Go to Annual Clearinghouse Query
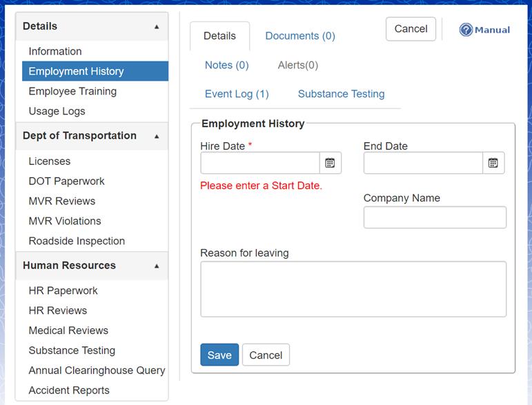The image size is (532, 405). (97, 371)
